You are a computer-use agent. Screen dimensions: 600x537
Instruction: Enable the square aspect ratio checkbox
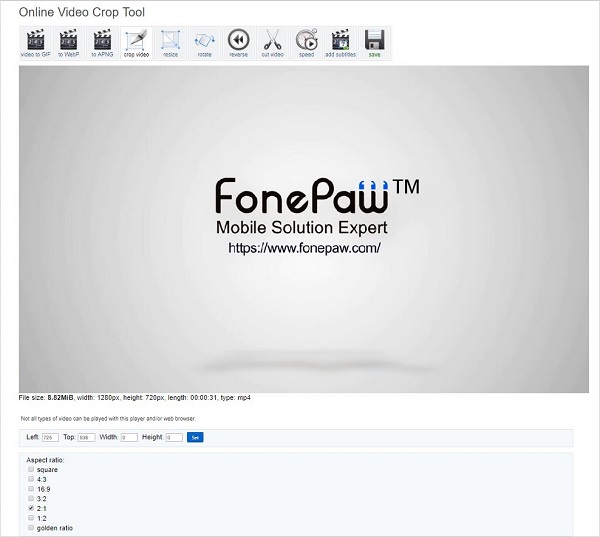click(x=31, y=469)
